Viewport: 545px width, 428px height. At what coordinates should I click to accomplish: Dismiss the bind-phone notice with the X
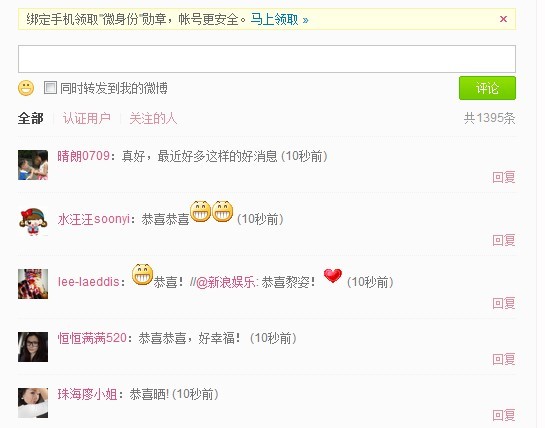(x=503, y=19)
